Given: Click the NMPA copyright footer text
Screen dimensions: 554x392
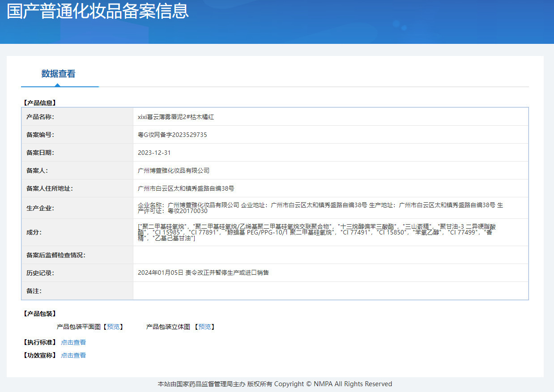Looking at the screenshot, I should [x=275, y=384].
